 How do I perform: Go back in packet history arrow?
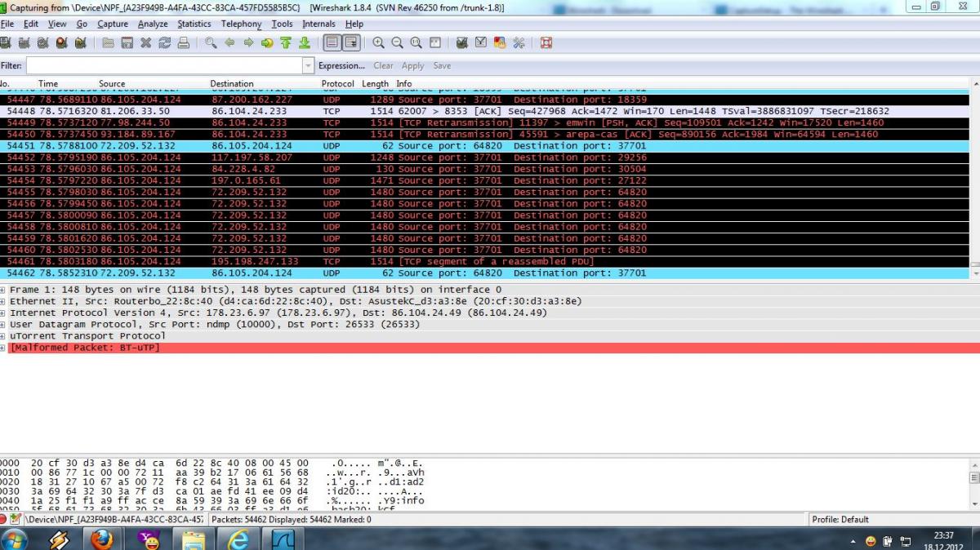229,42
